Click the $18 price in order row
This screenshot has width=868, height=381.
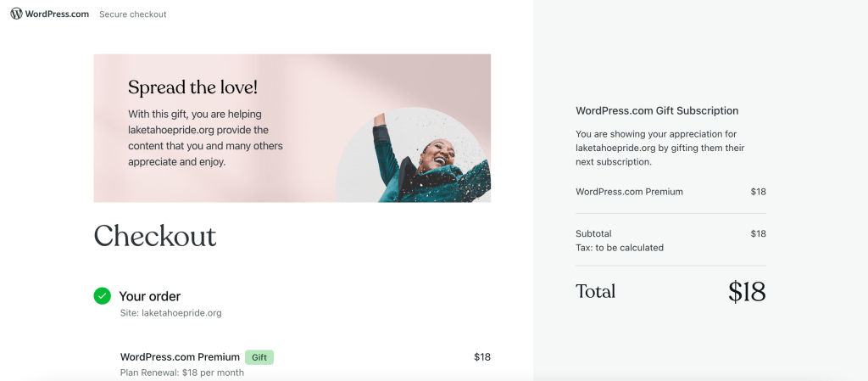point(481,357)
